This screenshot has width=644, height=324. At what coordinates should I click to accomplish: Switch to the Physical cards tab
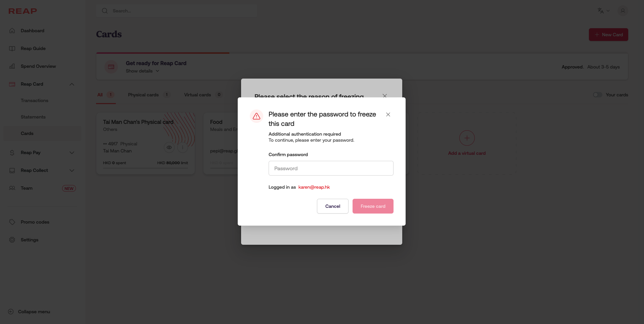143,95
